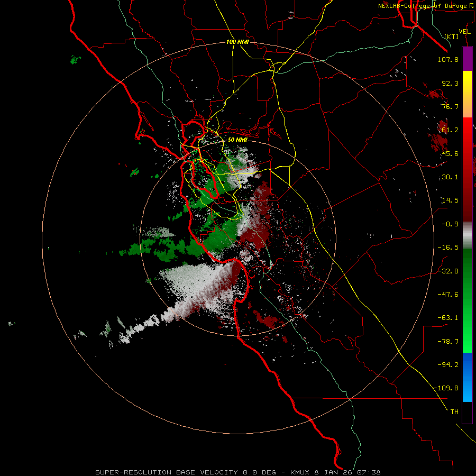Screen dimensions: 476x476
Task: Click the 30.1 value on the velocity scale
Action: point(450,177)
